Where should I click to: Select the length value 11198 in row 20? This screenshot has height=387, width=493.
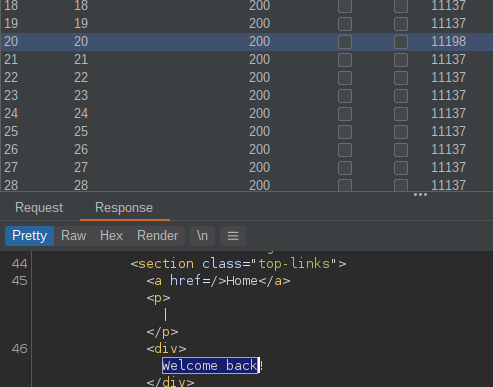point(448,42)
